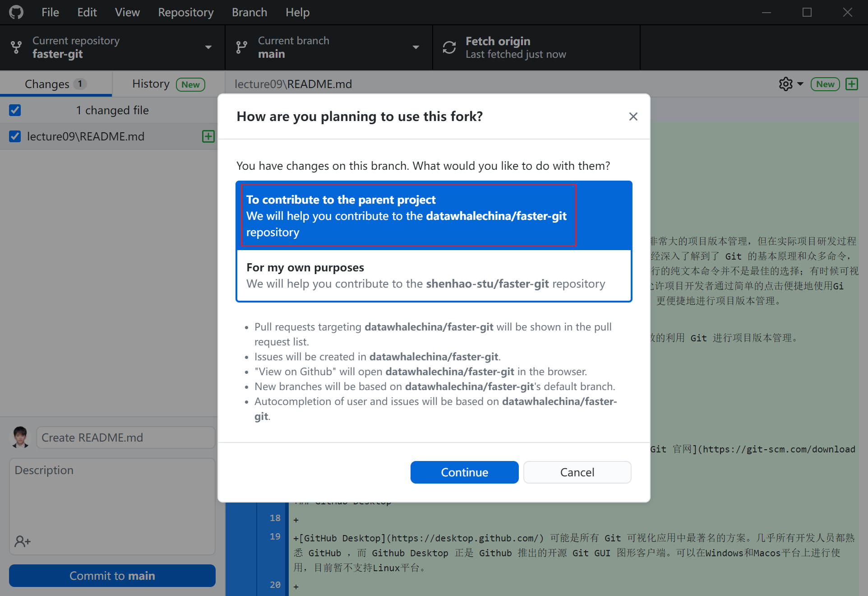Screen dimensions: 868x596
Task: Open the diff settings gear icon
Action: (785, 84)
